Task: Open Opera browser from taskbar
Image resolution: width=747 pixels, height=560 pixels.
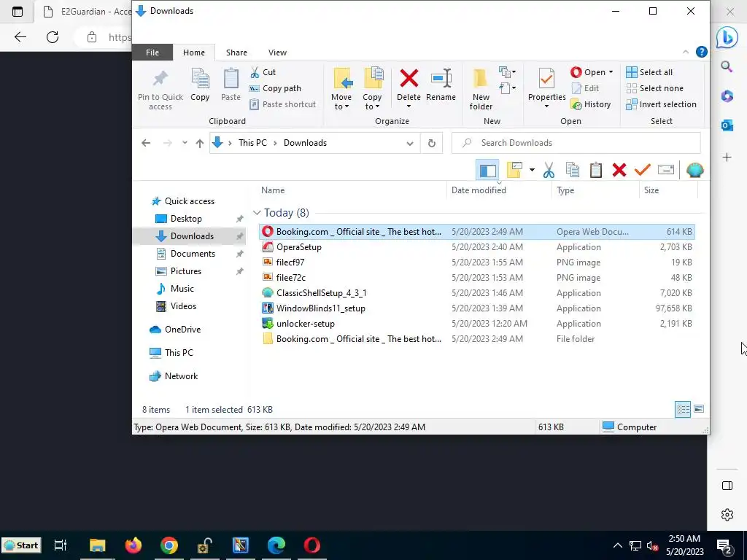Action: point(312,545)
